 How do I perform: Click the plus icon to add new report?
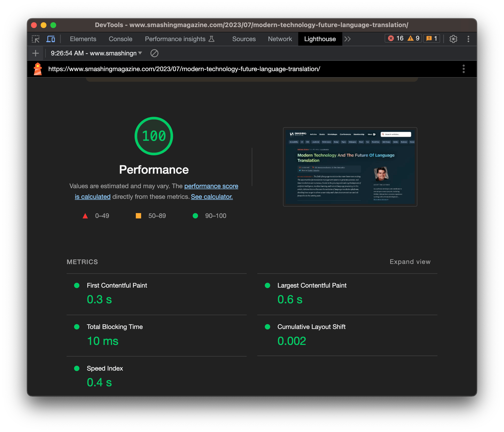tap(36, 53)
